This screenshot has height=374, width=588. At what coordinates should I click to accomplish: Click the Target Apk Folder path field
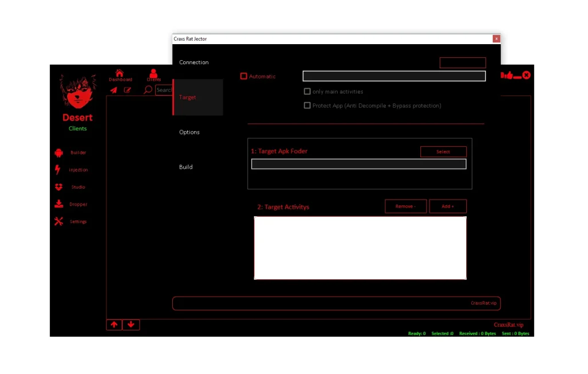click(358, 165)
